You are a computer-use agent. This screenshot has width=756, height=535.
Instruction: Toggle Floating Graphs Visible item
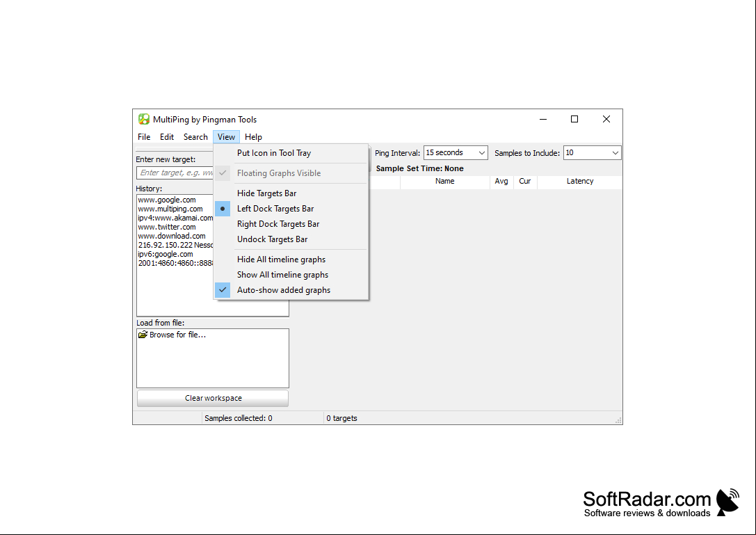click(x=291, y=173)
